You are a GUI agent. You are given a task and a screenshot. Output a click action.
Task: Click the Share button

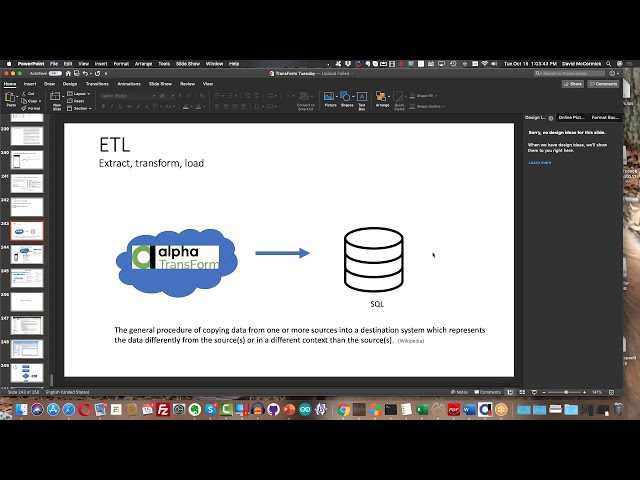pyautogui.click(x=573, y=84)
